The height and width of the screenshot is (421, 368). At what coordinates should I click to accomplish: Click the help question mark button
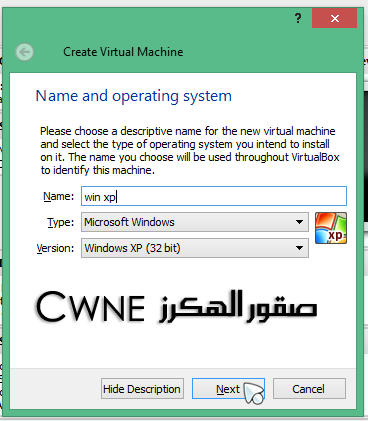point(298,18)
